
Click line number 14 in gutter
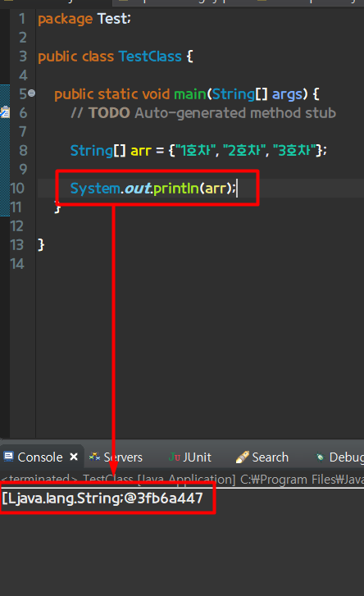17,264
